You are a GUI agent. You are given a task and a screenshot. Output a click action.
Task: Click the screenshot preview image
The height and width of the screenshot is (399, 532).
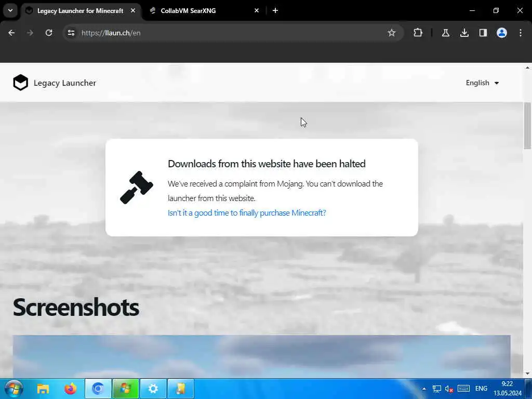(x=262, y=356)
